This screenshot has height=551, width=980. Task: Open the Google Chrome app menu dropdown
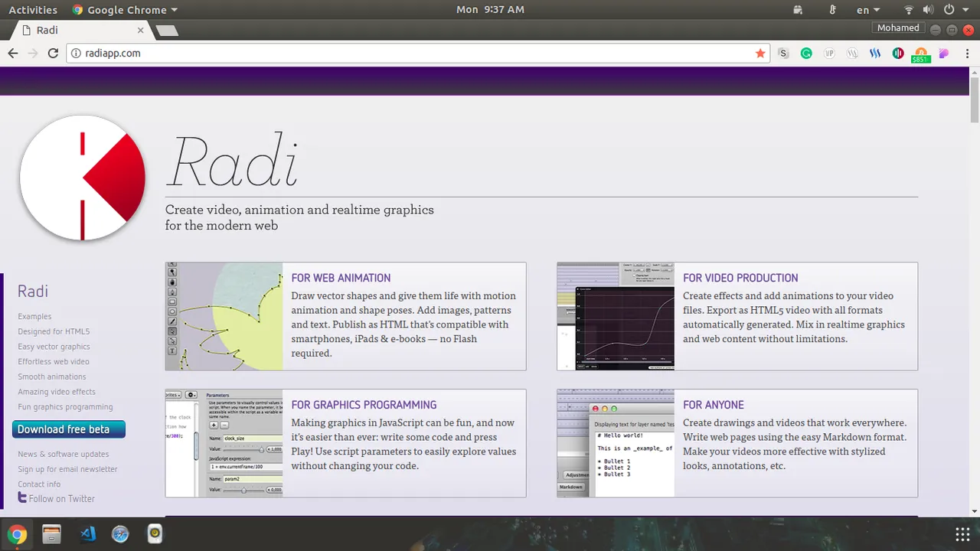coord(125,10)
